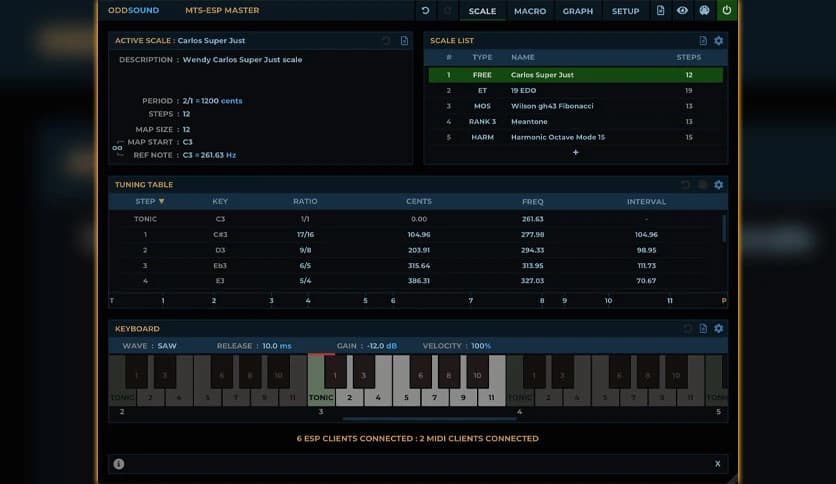Play the white key 7 in octave 3

[x=435, y=397]
